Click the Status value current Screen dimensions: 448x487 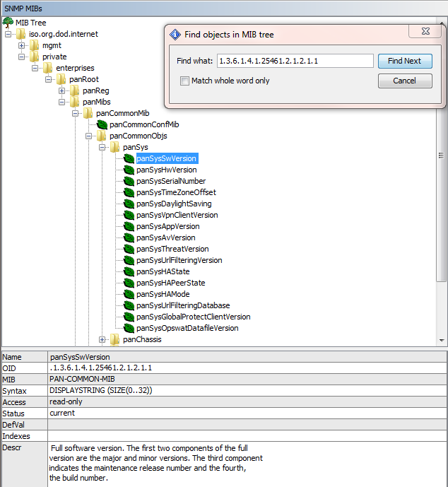62,413
